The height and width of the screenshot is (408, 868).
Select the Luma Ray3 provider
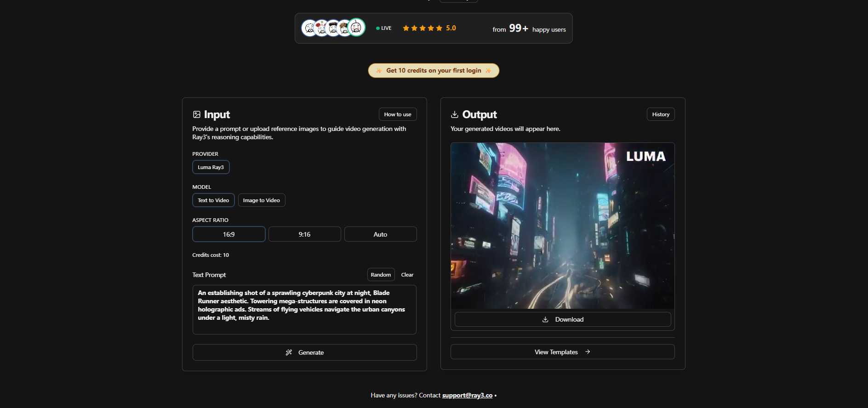(211, 167)
